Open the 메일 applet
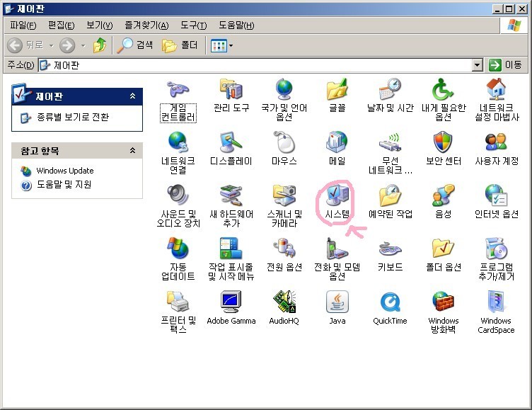Viewport: 532px width, 410px height. pyautogui.click(x=337, y=149)
